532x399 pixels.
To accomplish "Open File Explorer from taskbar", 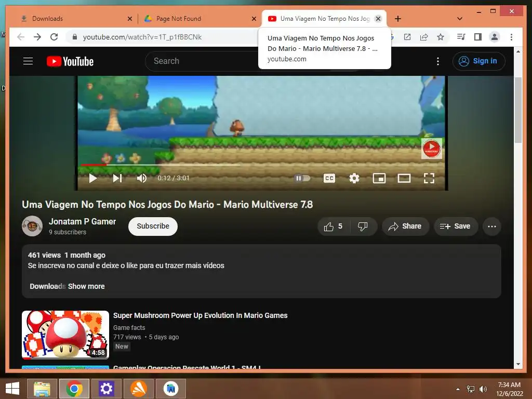I will (42, 389).
